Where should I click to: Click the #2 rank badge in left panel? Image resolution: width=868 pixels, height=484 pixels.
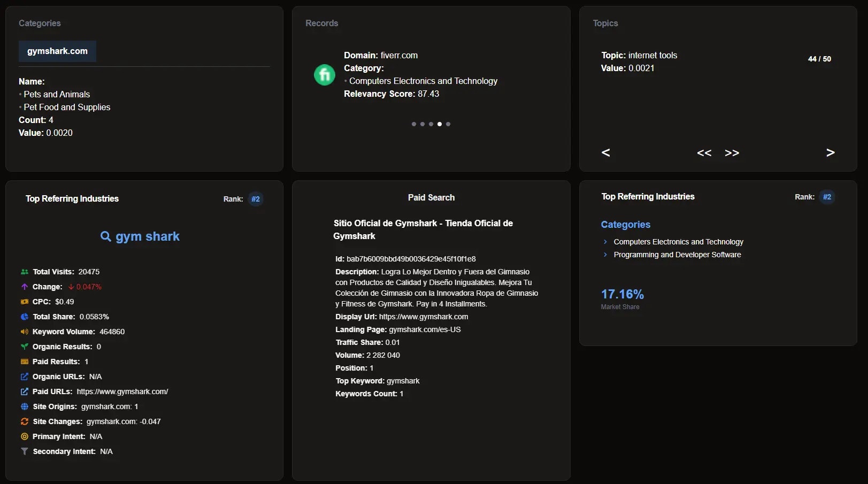click(x=256, y=199)
